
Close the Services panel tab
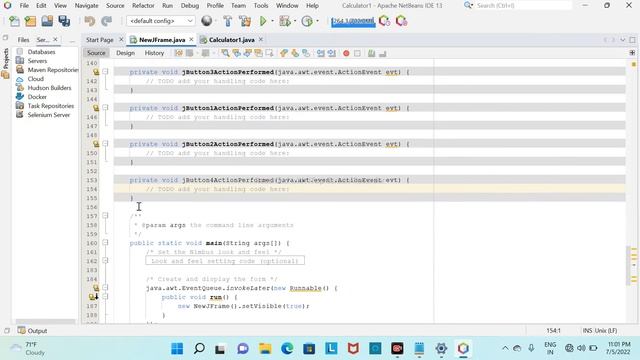click(x=56, y=40)
